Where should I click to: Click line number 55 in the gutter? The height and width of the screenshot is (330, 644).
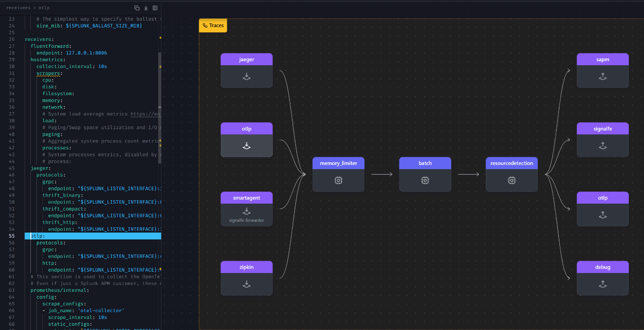(11, 236)
